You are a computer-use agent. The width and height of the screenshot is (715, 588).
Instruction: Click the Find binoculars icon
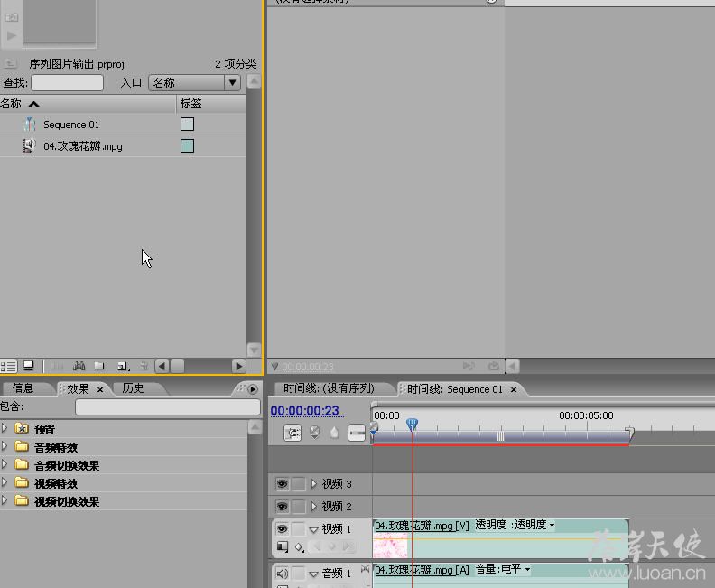pyautogui.click(x=79, y=366)
